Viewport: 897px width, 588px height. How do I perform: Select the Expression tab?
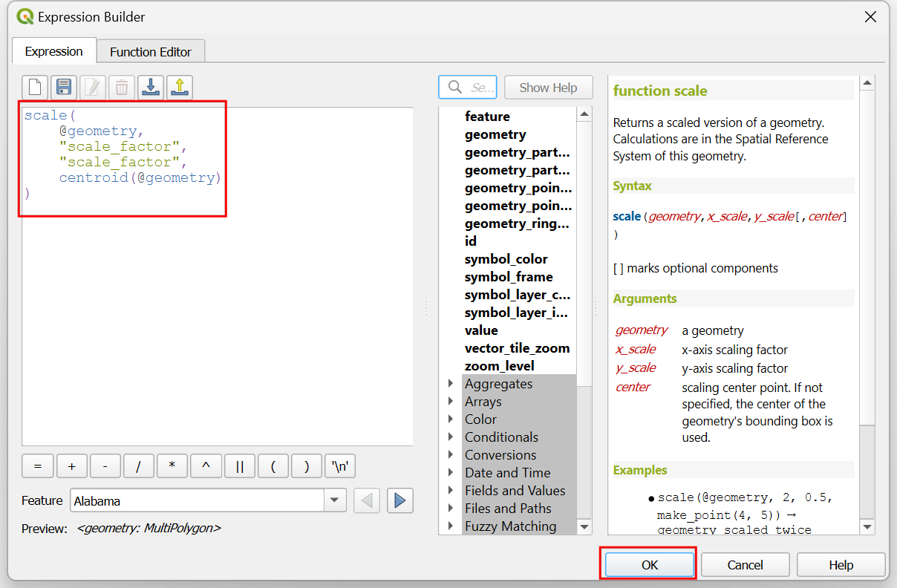53,52
